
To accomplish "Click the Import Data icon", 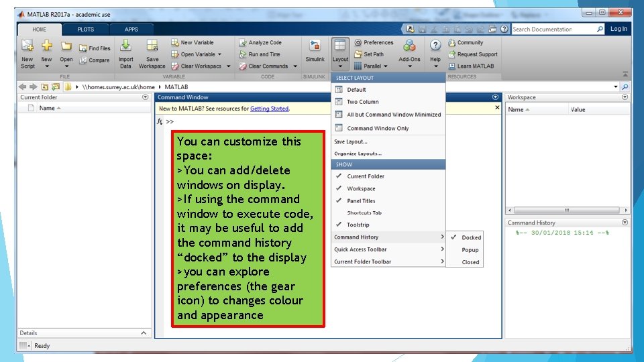I will click(x=125, y=46).
